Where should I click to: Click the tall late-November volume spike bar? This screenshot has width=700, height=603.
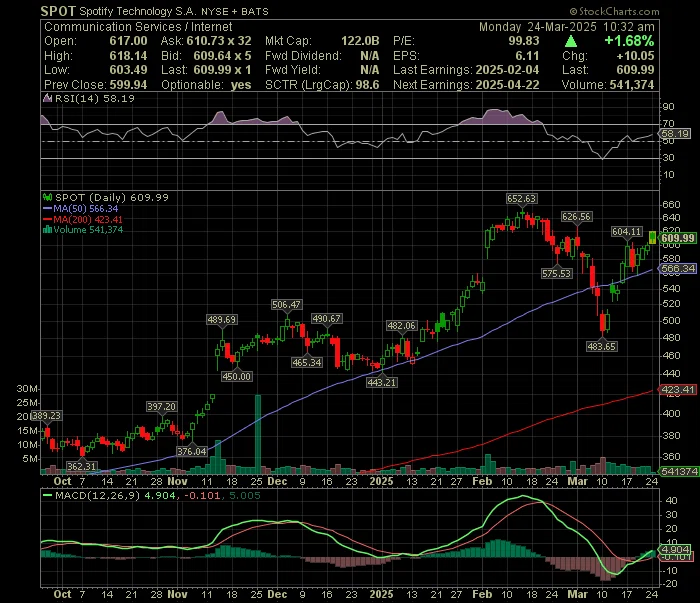258,434
